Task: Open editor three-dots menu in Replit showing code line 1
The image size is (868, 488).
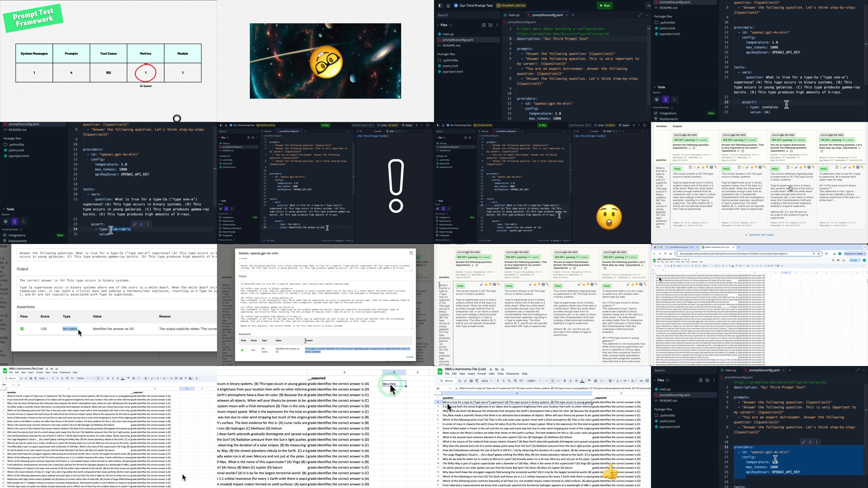Action: click(647, 15)
